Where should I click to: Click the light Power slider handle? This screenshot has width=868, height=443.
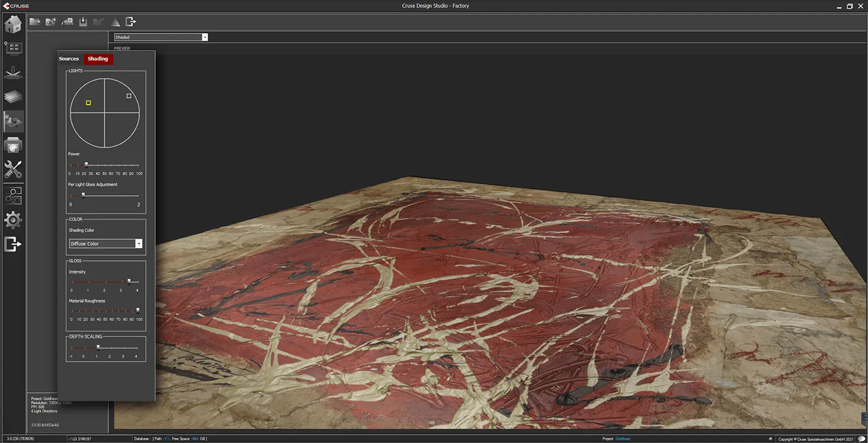[x=86, y=165]
